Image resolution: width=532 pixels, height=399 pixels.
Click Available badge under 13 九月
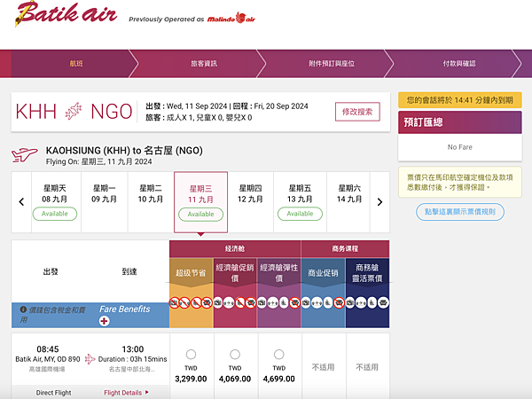tap(300, 214)
